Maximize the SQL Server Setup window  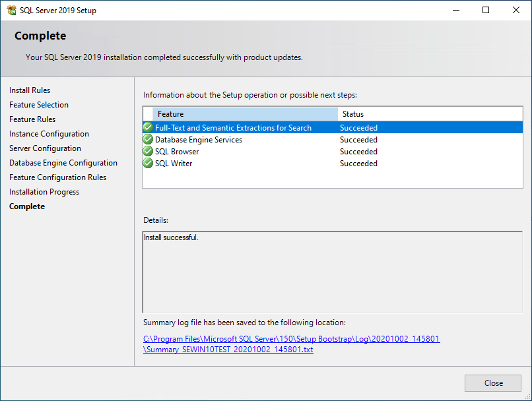coord(486,10)
